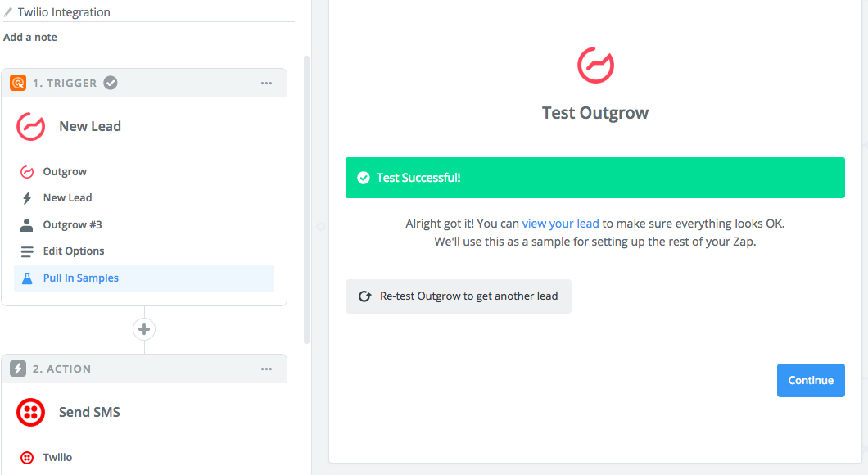Click the flask Pull In Samples icon
The width and height of the screenshot is (868, 475).
(26, 278)
